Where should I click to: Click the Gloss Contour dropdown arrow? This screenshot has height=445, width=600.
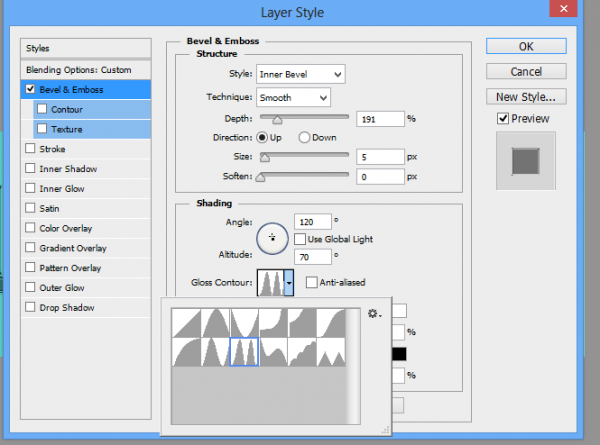point(289,283)
